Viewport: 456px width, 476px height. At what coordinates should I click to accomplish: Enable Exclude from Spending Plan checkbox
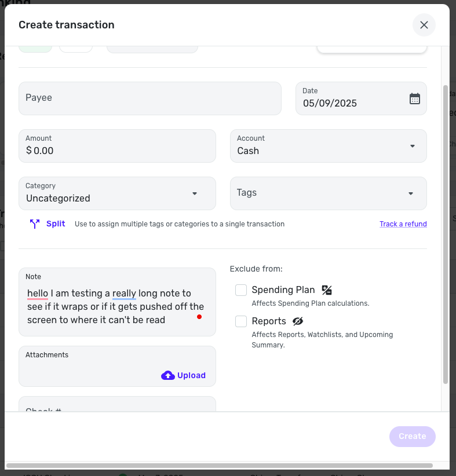pos(241,290)
